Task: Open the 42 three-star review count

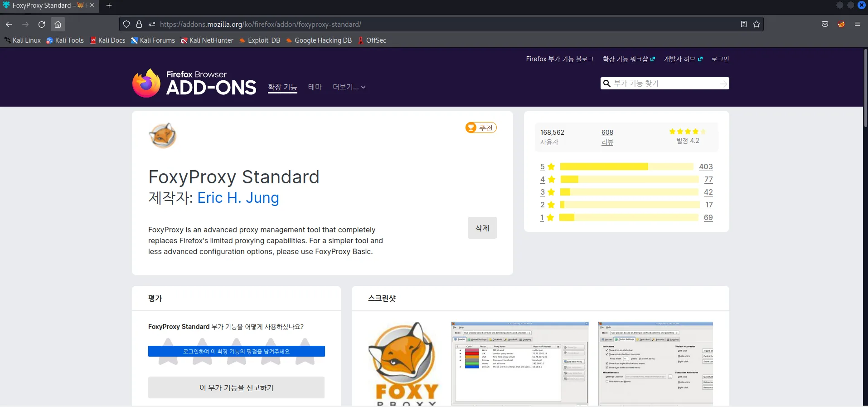Action: 708,192
